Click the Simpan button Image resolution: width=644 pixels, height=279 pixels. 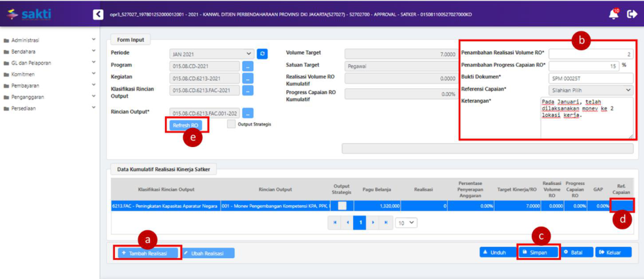pos(538,252)
